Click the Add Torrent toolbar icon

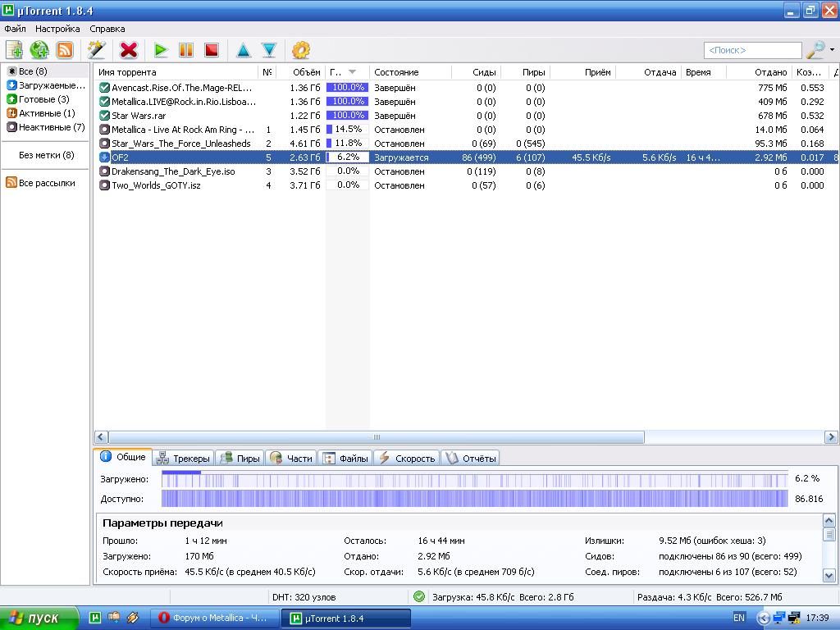click(x=14, y=50)
